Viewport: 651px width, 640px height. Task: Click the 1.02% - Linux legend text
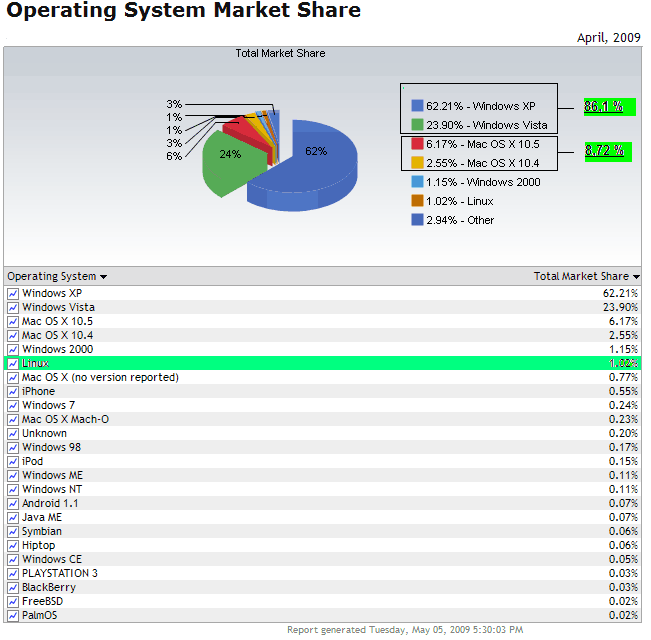point(460,201)
